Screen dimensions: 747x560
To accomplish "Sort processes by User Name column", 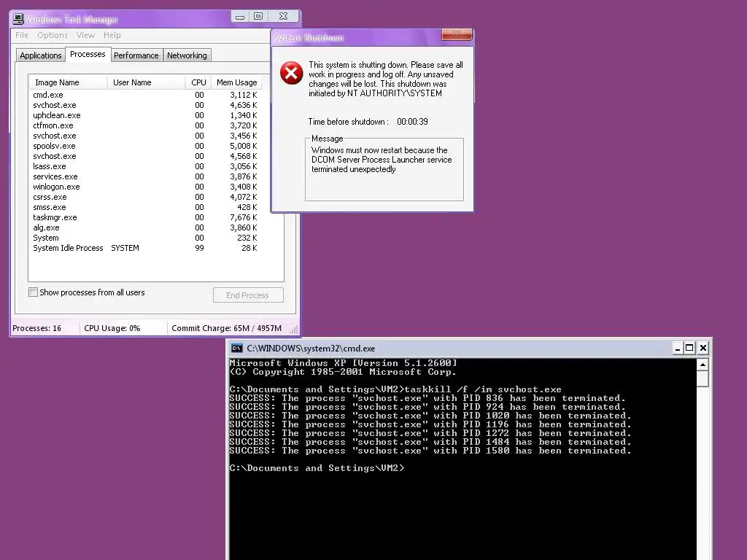I will click(146, 82).
